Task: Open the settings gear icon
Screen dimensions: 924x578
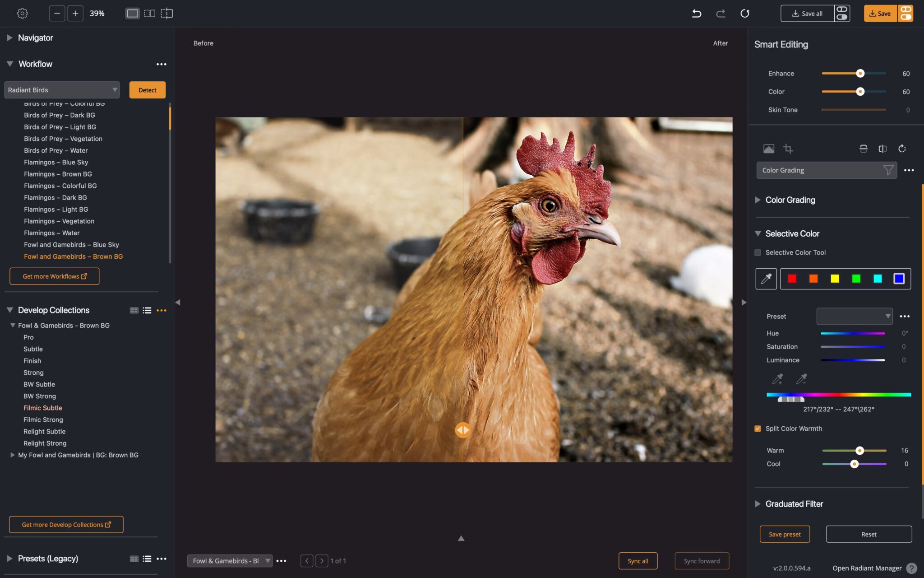Action: click(22, 14)
